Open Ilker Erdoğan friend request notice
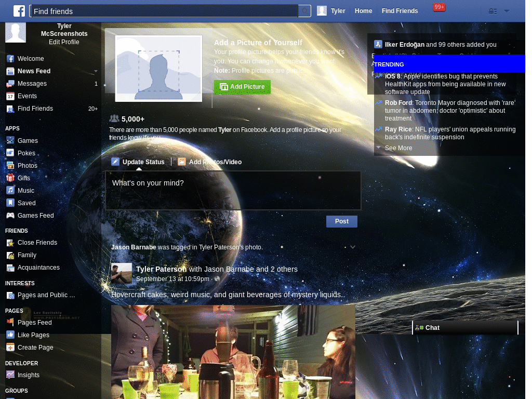 pos(441,45)
